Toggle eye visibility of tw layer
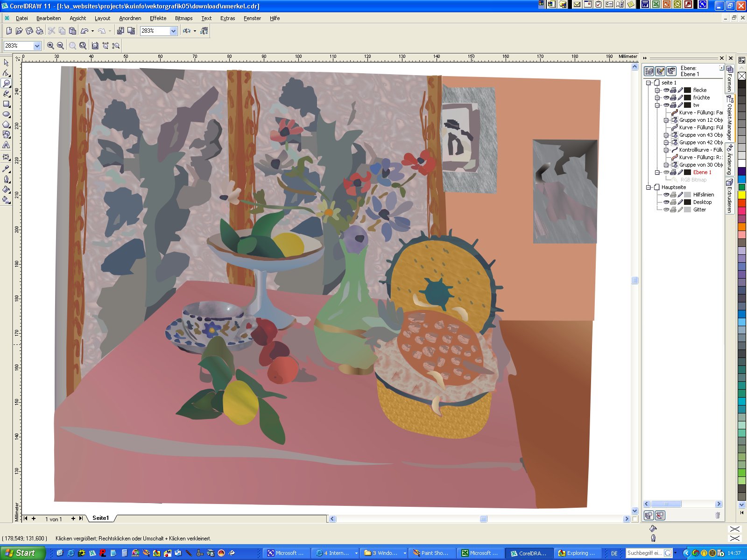Screen dimensions: 747x560 (x=666, y=105)
